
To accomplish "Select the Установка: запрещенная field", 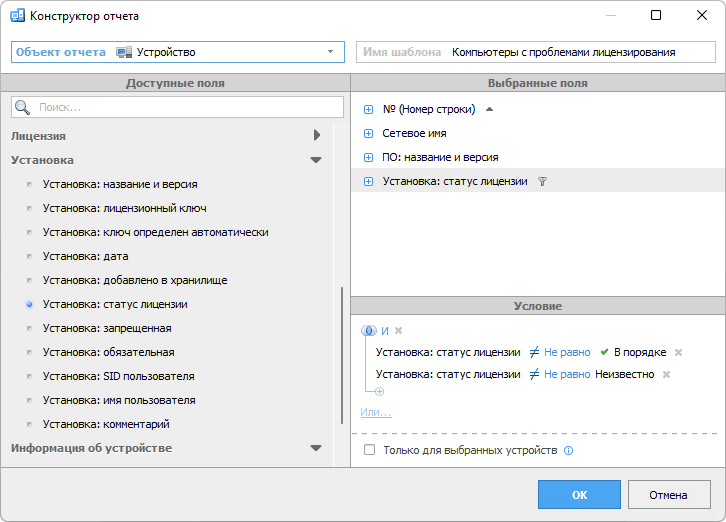I will coord(107,328).
